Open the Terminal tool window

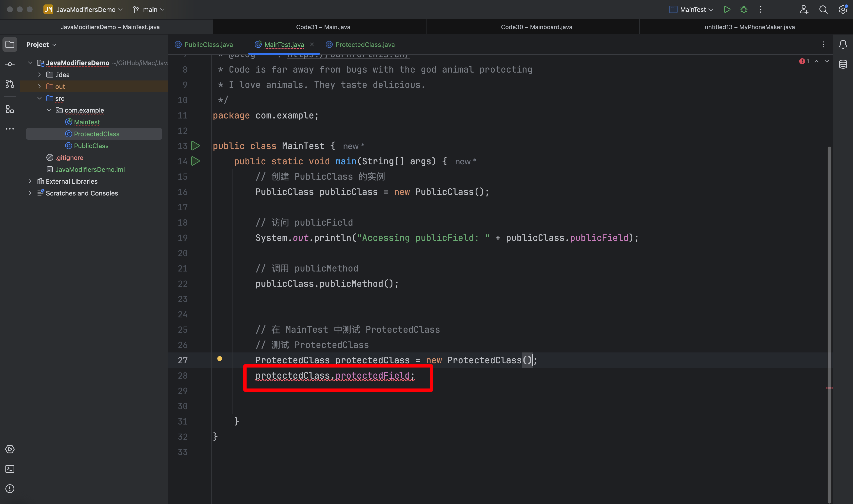coord(10,469)
